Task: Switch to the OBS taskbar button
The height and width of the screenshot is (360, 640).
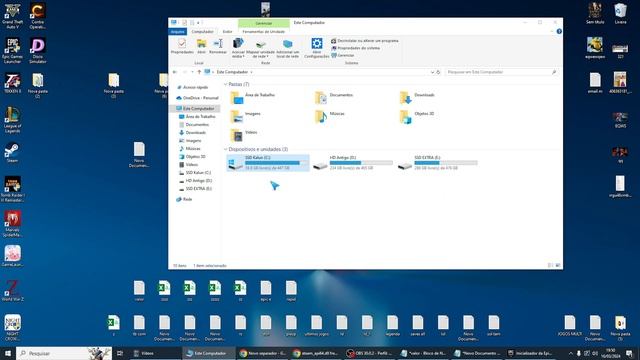Action: 370,353
